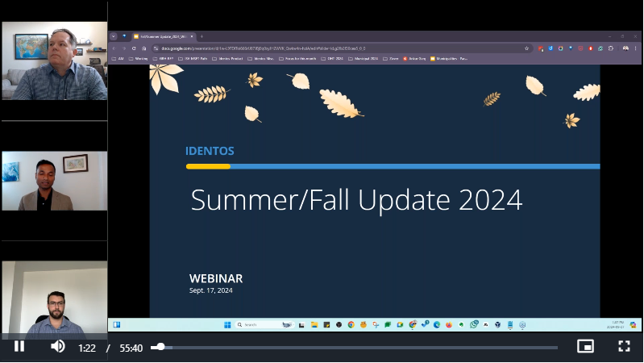Click the 1:22 elapsed time readout
The height and width of the screenshot is (363, 644).
coord(87,348)
